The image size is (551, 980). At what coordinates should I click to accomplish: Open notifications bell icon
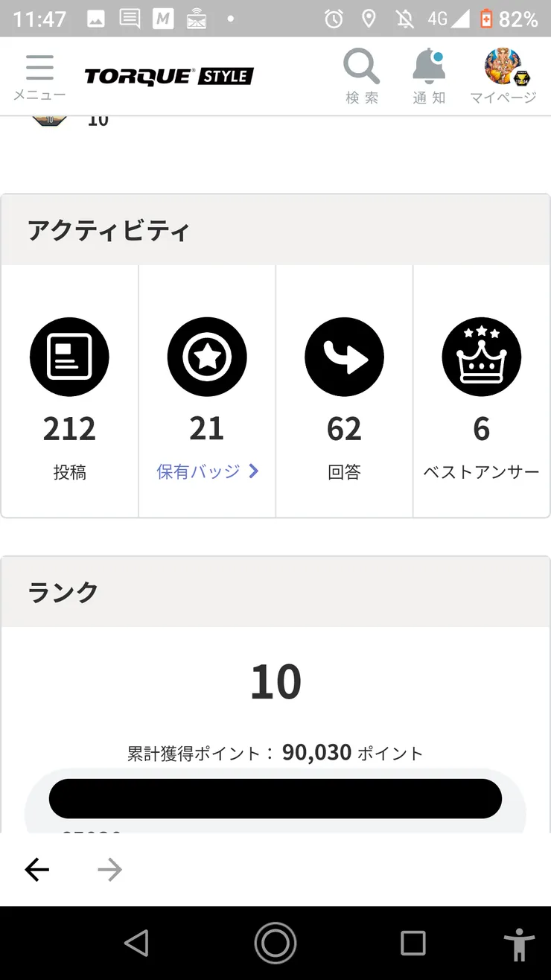click(x=429, y=67)
